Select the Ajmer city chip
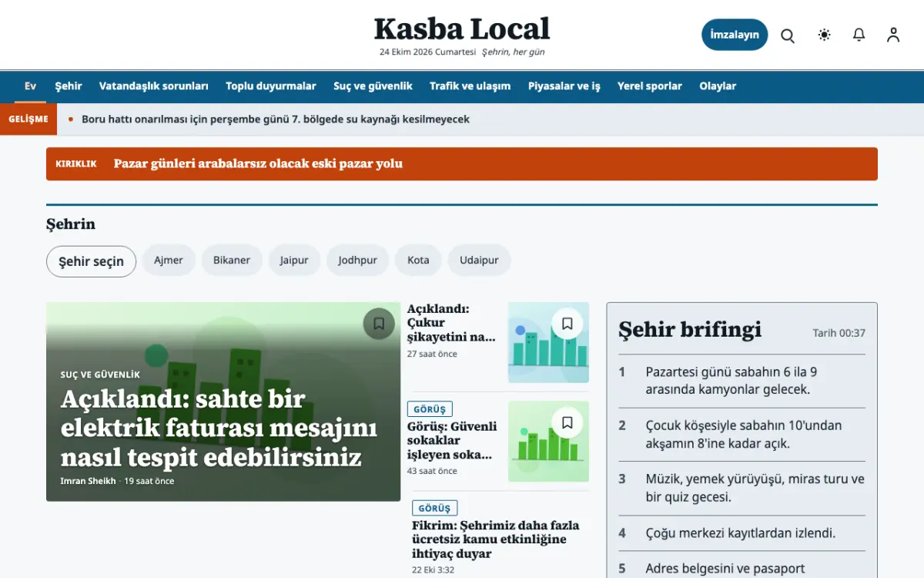924x578 pixels. click(x=169, y=260)
